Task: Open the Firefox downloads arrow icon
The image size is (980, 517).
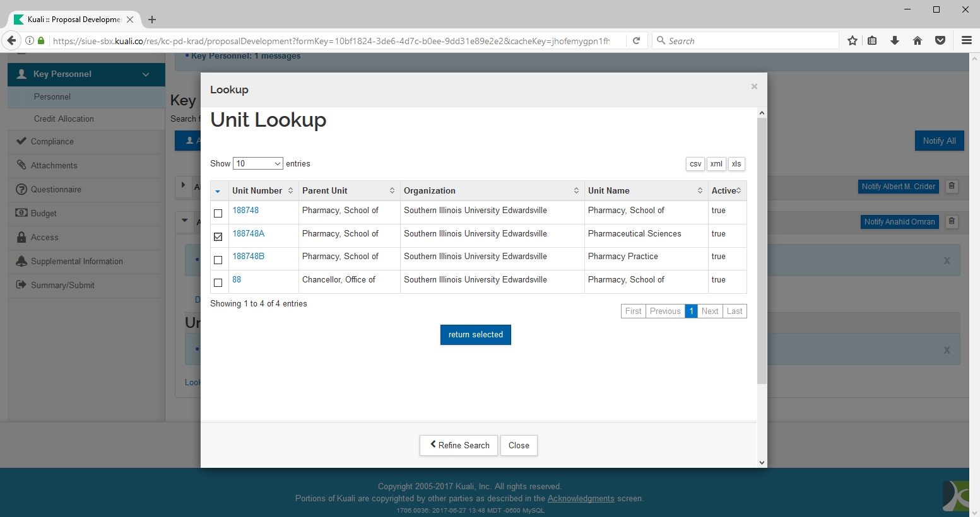Action: coord(895,40)
